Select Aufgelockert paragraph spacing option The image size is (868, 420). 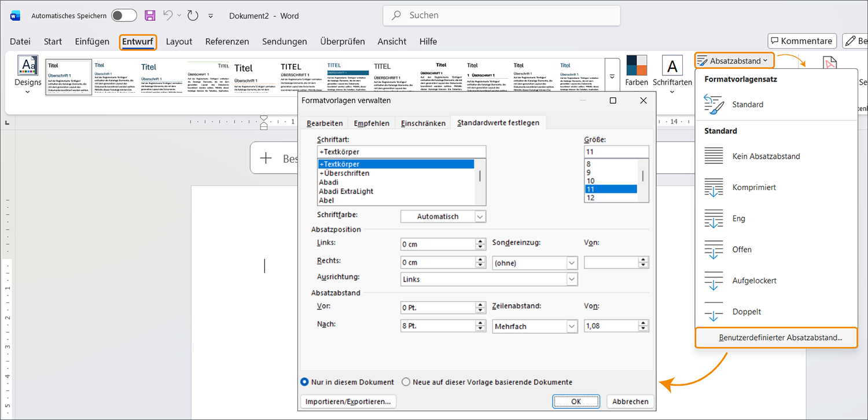pos(775,280)
